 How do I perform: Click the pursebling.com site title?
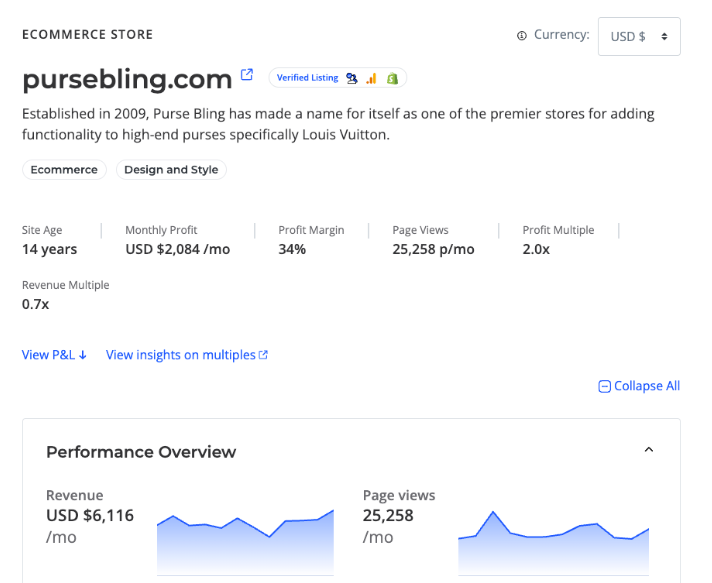127,78
